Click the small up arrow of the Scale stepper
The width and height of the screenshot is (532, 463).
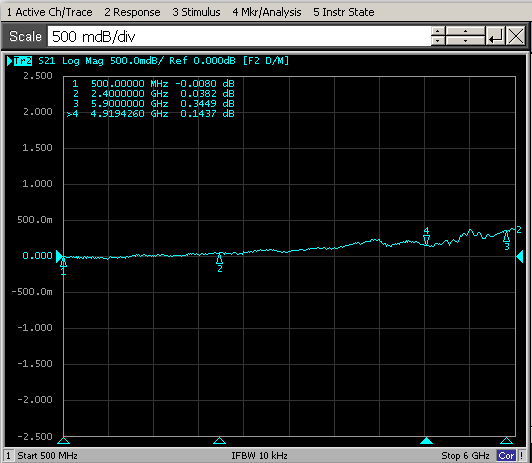click(x=438, y=31)
